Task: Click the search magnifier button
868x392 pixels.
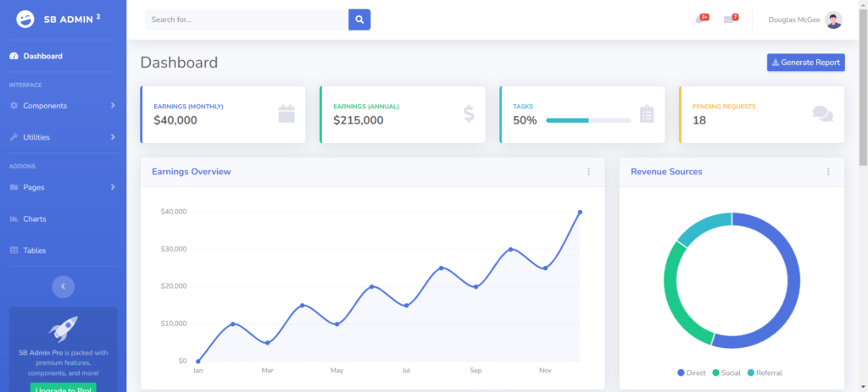Action: pos(359,19)
